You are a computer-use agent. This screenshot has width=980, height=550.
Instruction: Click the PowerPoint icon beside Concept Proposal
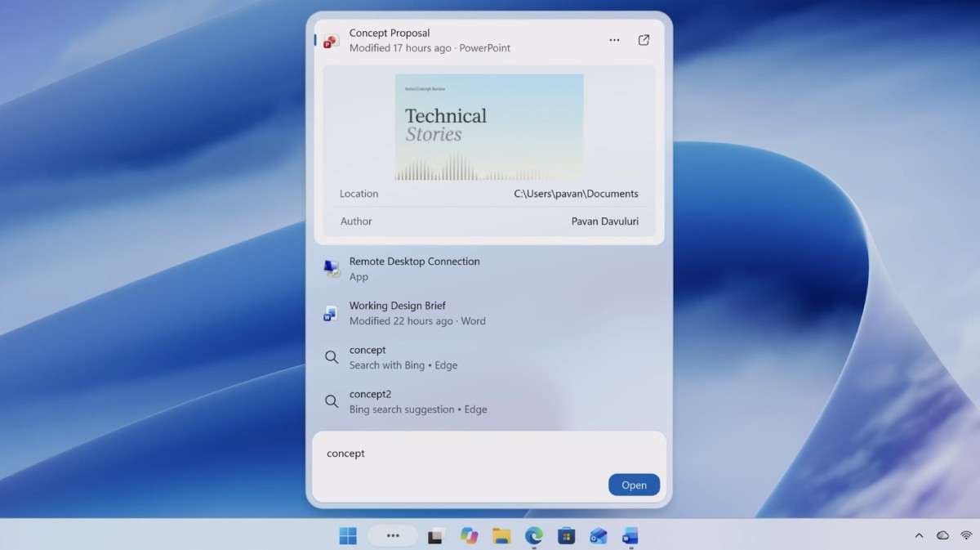point(331,41)
